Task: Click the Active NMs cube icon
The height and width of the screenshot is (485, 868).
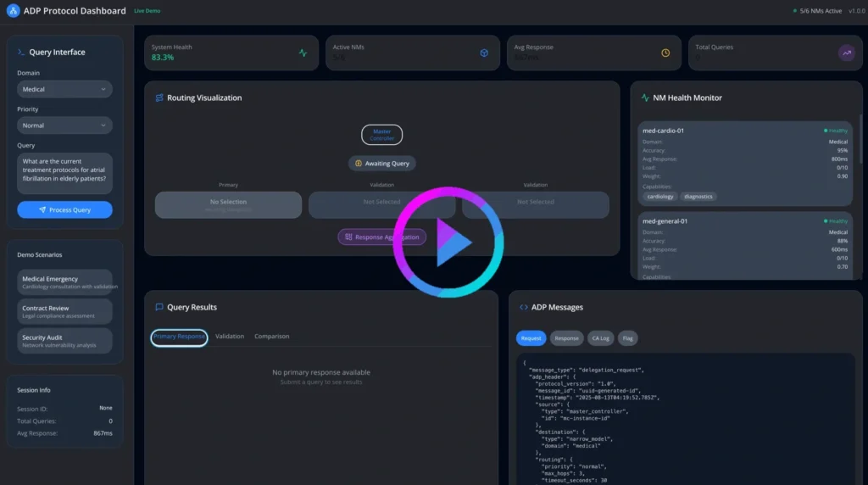Action: point(484,53)
